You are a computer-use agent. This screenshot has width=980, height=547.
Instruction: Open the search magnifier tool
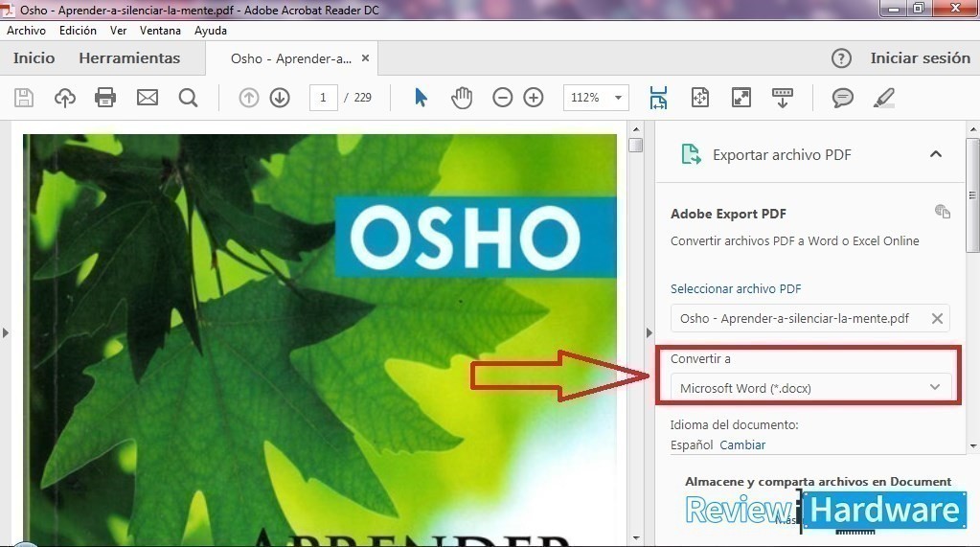tap(188, 98)
